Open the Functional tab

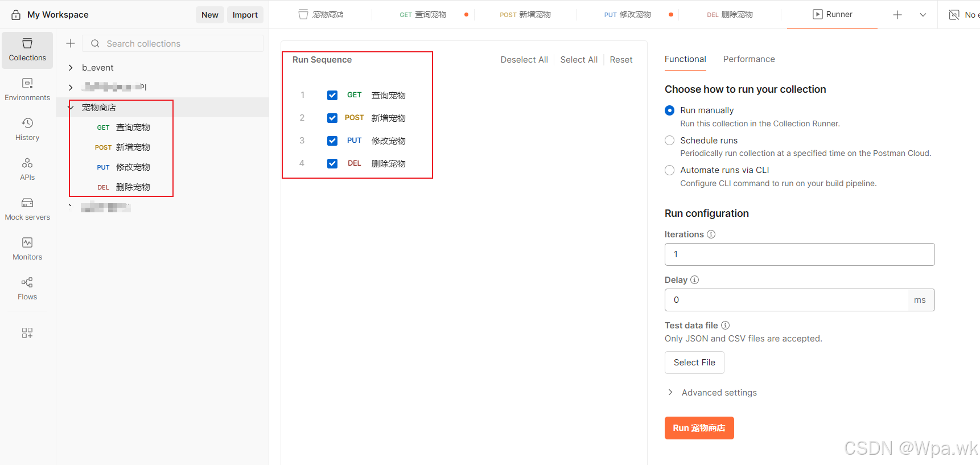tap(685, 59)
